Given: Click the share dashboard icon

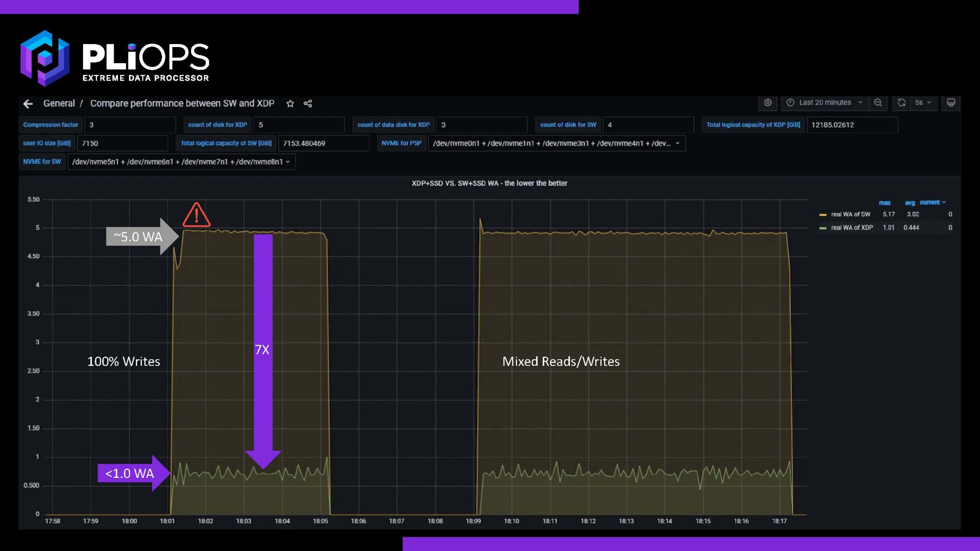Looking at the screenshot, I should pyautogui.click(x=308, y=104).
